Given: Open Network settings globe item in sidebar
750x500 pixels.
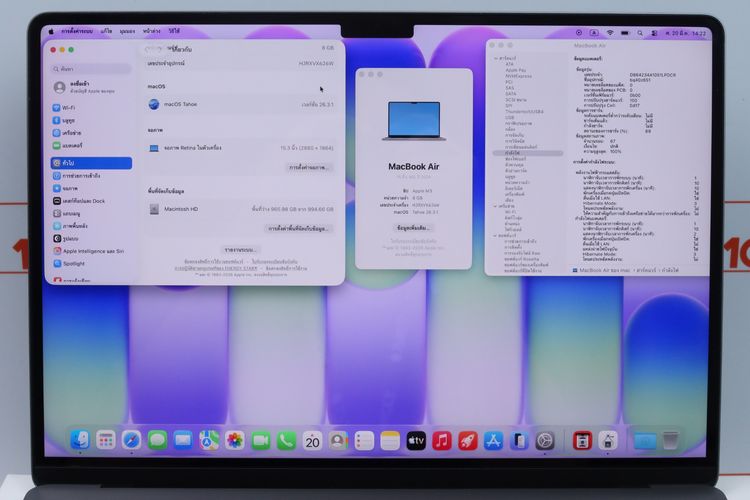Looking at the screenshot, I should coord(90,133).
